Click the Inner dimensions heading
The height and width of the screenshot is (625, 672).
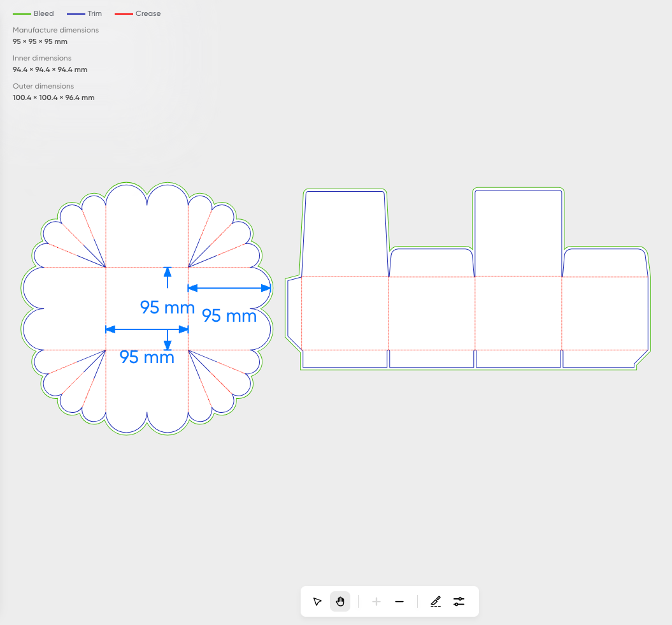coord(42,58)
